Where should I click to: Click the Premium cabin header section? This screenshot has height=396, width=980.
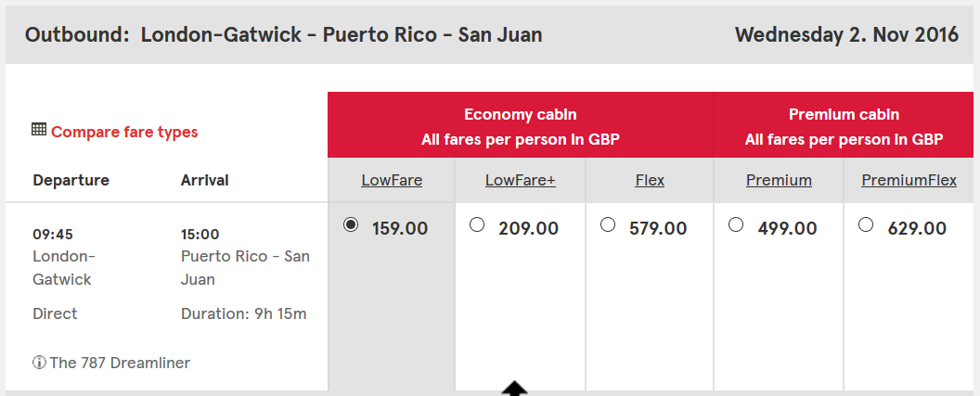(844, 125)
